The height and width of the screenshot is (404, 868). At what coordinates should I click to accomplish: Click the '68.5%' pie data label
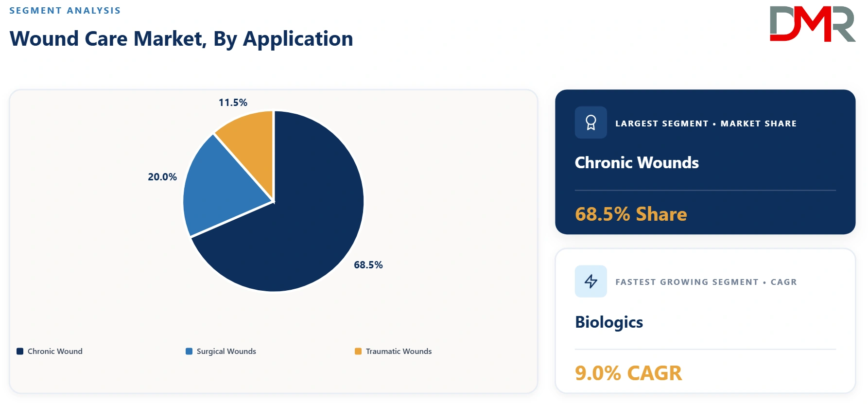pos(368,265)
